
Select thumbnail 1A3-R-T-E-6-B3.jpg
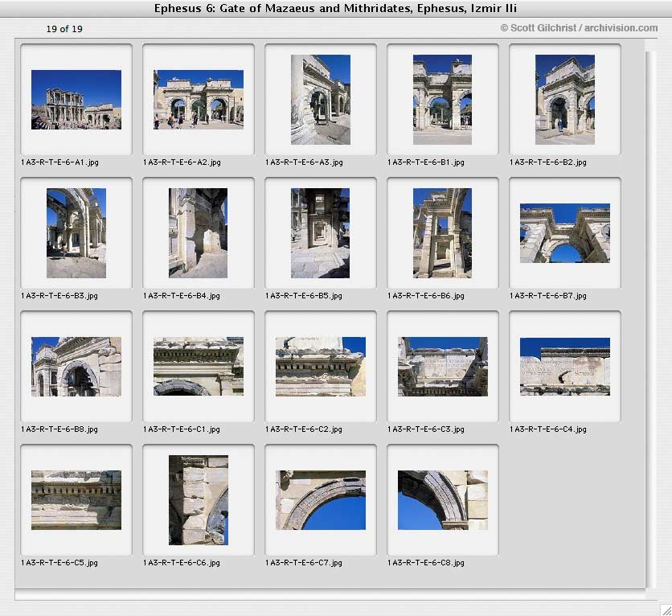(76, 233)
